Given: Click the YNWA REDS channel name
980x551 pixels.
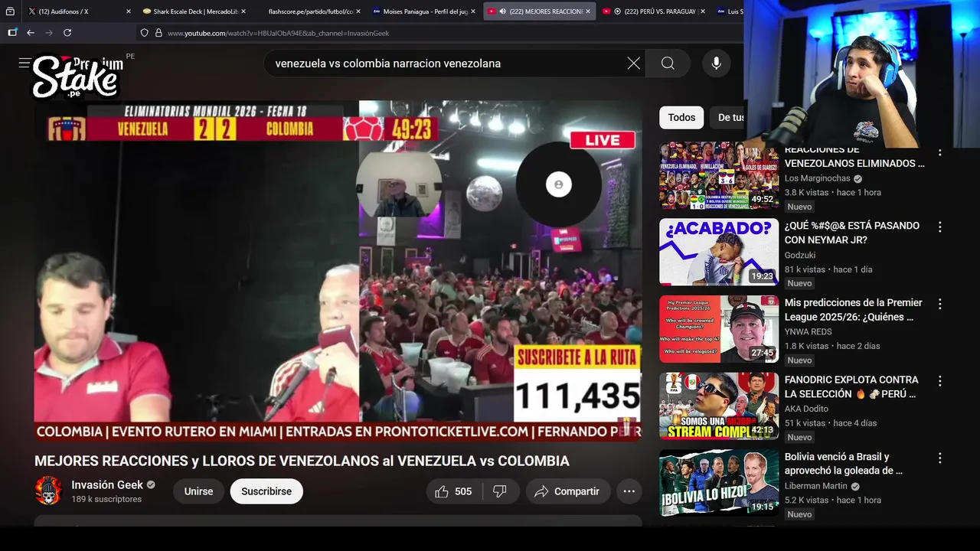Looking at the screenshot, I should pyautogui.click(x=808, y=332).
